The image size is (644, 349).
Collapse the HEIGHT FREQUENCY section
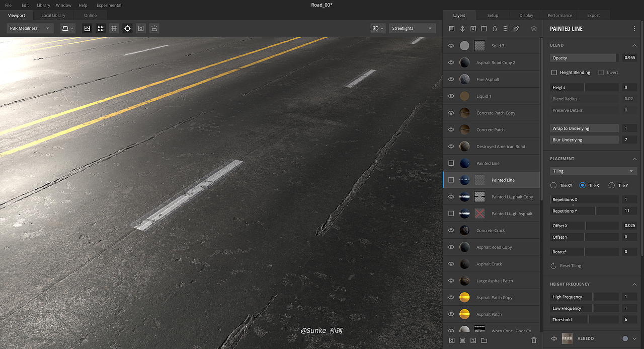(x=634, y=284)
